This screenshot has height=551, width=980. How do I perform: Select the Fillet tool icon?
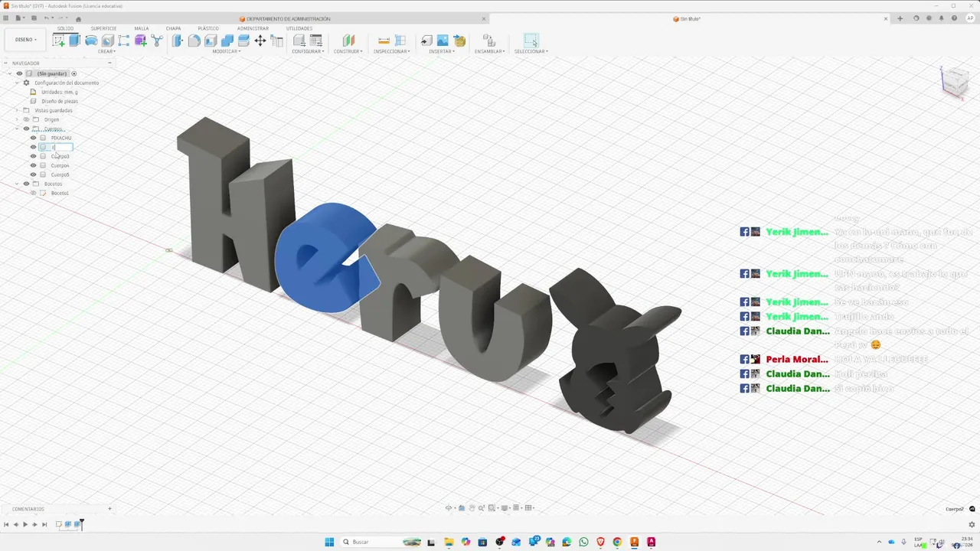[194, 41]
